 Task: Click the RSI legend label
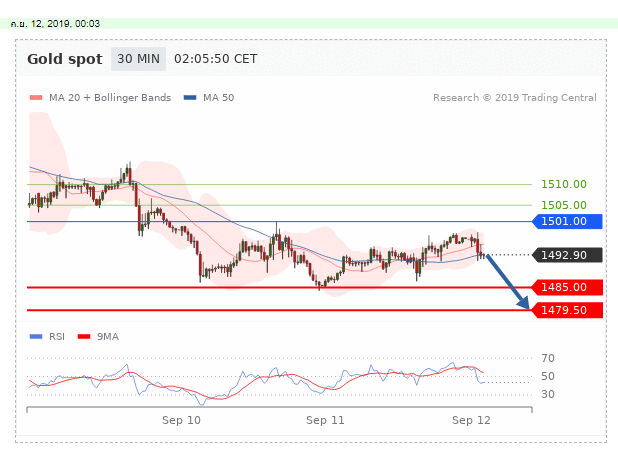[57, 337]
